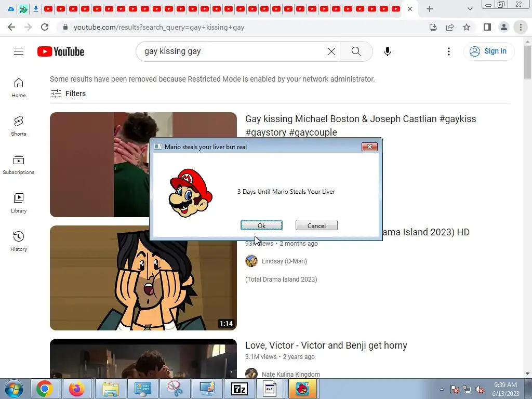Click the Mario face image in dialog

click(x=190, y=192)
